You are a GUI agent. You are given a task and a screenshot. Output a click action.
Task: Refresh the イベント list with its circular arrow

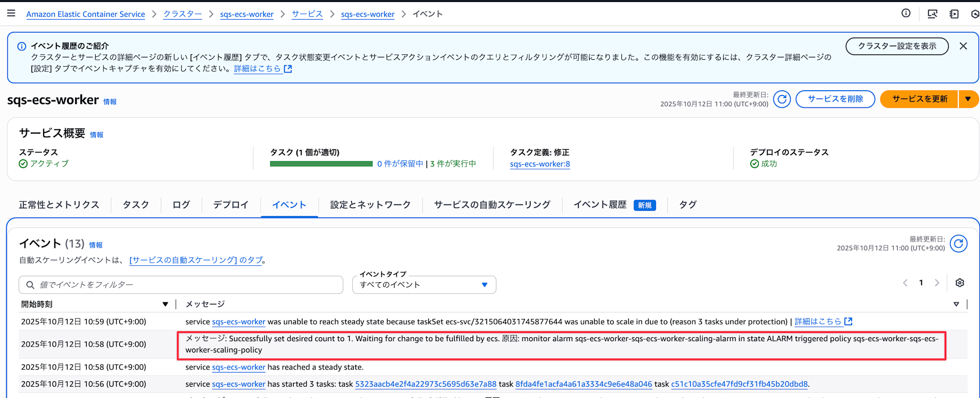click(x=959, y=244)
